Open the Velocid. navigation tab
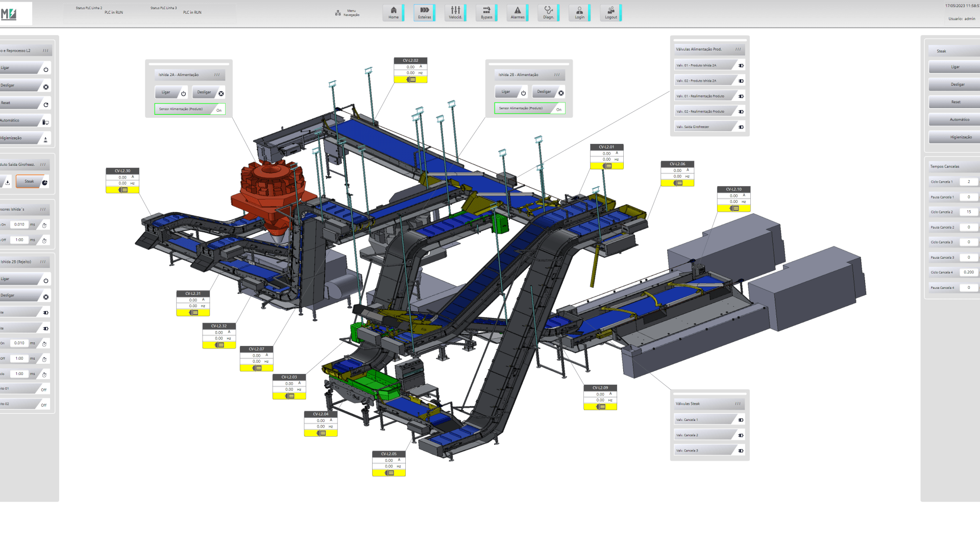Screen dimensions: 980x551 tap(456, 13)
